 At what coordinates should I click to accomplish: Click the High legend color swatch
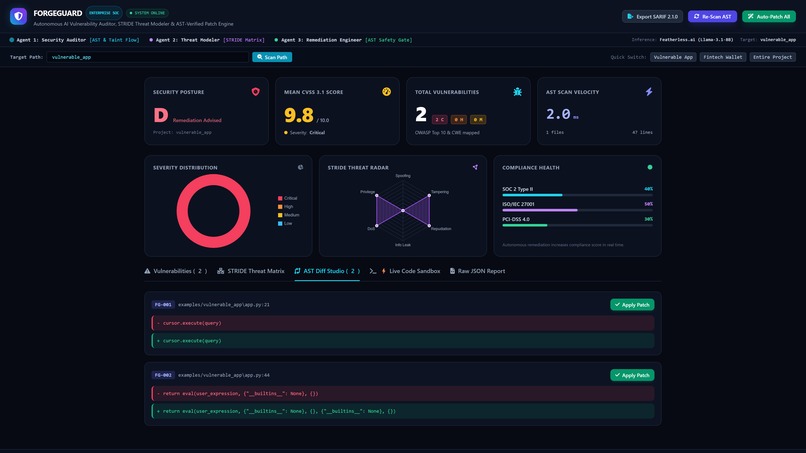[x=280, y=207]
